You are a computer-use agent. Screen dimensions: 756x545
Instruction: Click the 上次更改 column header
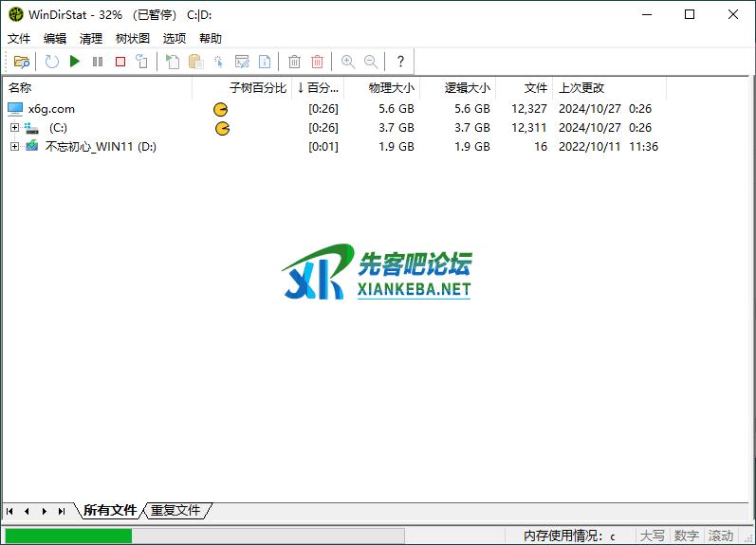581,88
